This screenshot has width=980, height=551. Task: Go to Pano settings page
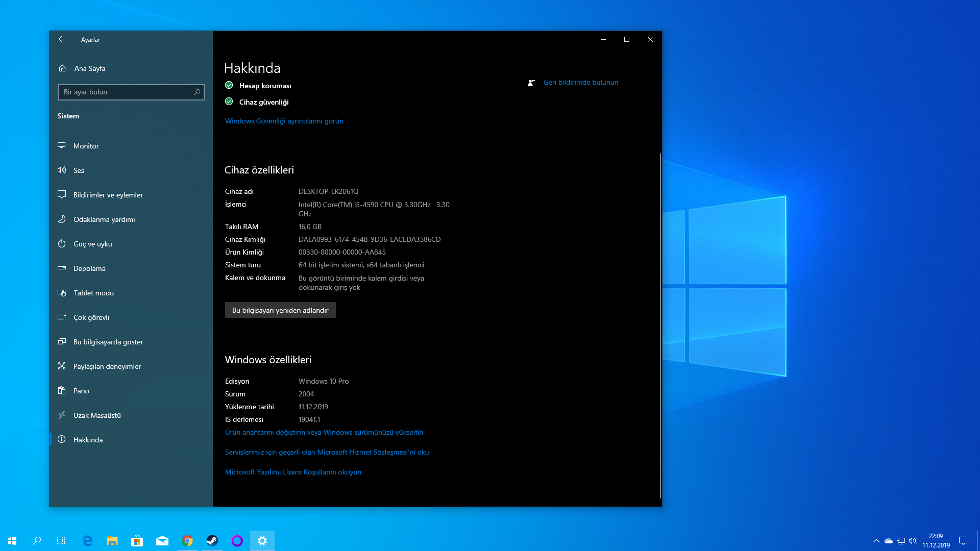point(131,391)
